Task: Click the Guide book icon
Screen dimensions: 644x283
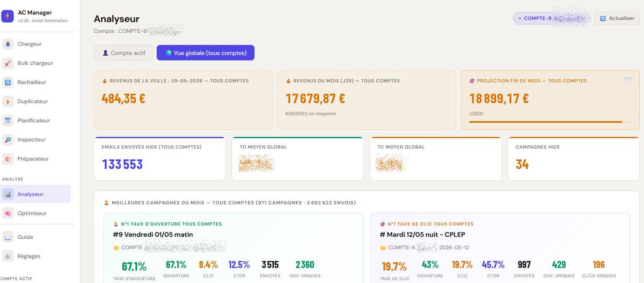Action: coord(8,237)
